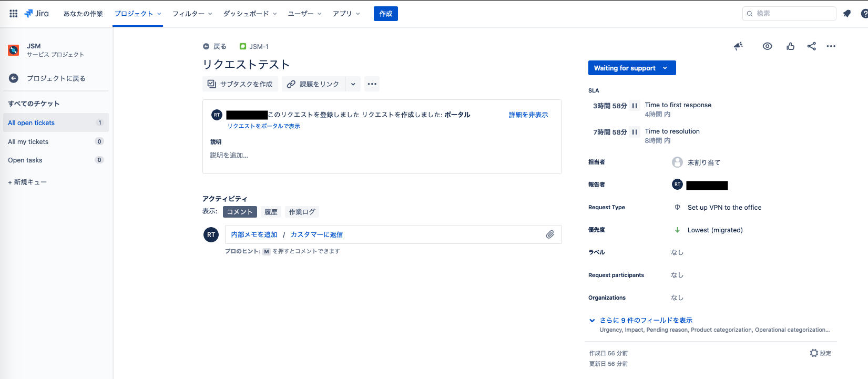This screenshot has width=868, height=379.
Task: Click the feedback megaphone icon above status
Action: point(739,46)
